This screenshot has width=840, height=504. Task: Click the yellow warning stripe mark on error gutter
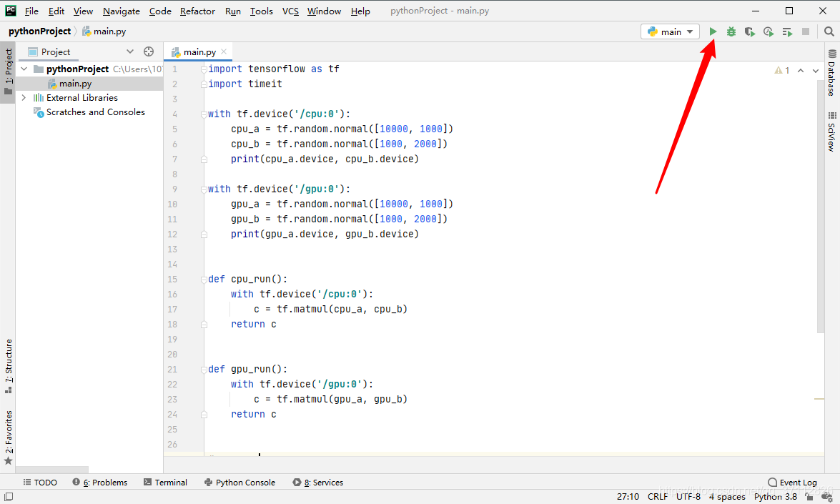point(819,399)
